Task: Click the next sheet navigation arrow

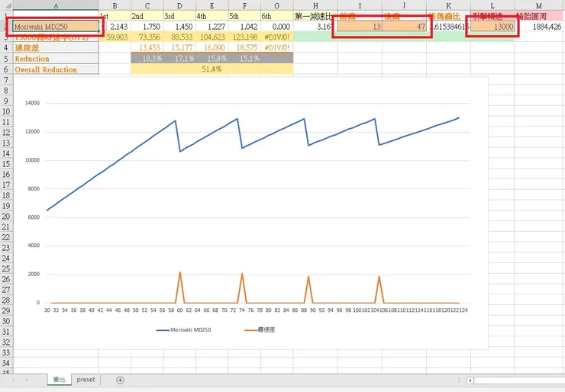Action: click(27, 380)
